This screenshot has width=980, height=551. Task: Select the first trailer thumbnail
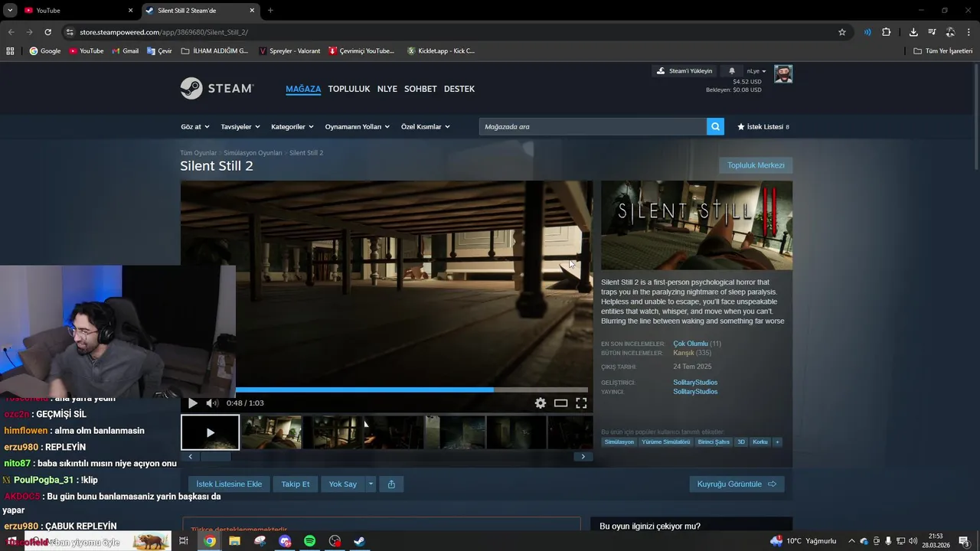210,432
